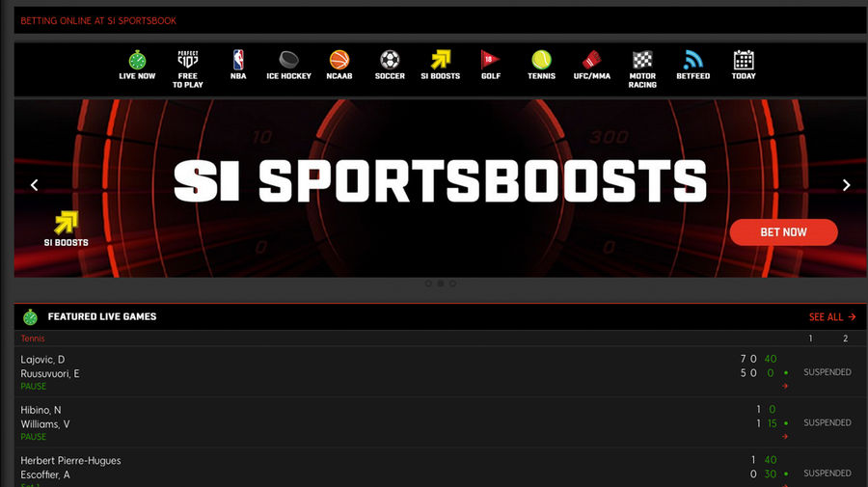Click the Escoffier, A player name
Viewport: 868px width, 487px height.
click(x=44, y=474)
